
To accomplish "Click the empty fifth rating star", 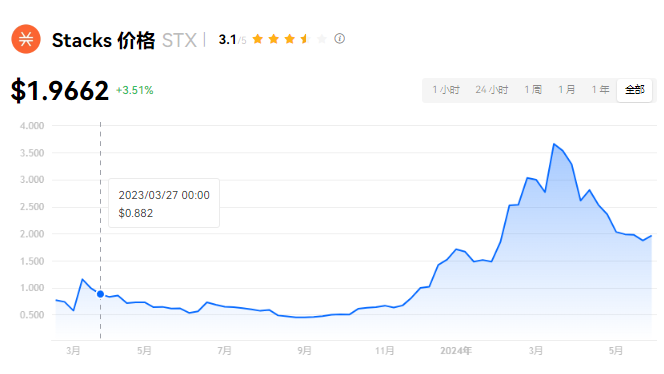I will click(322, 39).
